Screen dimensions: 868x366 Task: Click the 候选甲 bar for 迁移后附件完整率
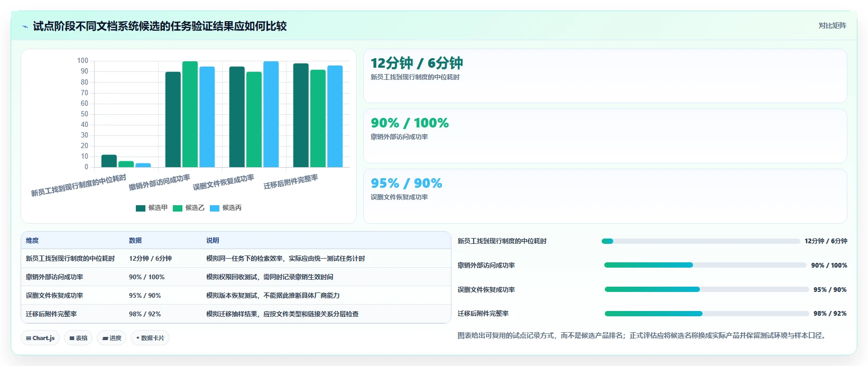301,115
